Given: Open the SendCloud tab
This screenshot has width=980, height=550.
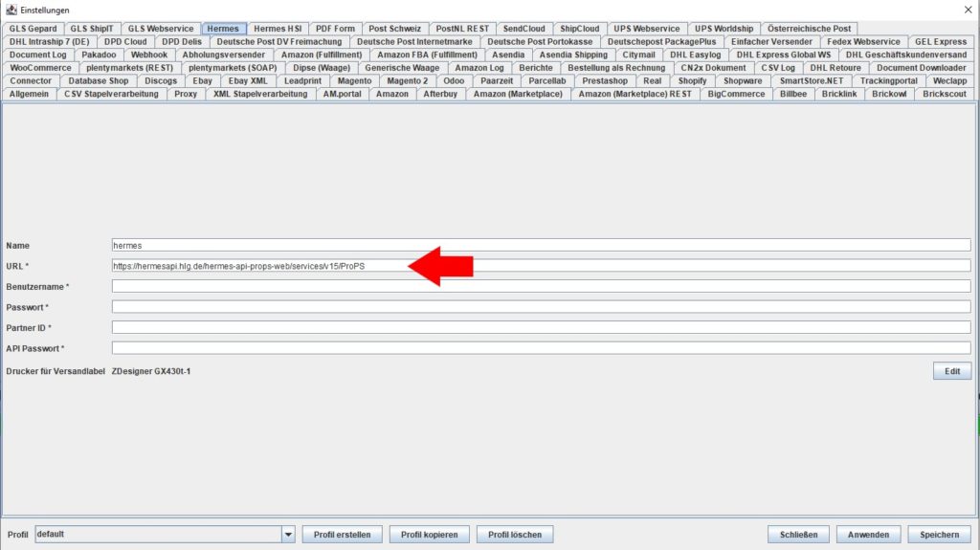Looking at the screenshot, I should click(524, 29).
